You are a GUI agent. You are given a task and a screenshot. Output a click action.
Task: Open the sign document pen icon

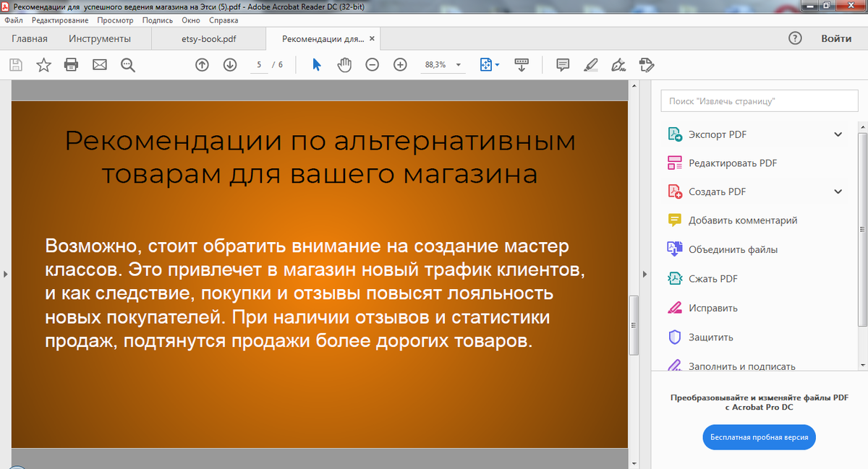click(x=618, y=65)
